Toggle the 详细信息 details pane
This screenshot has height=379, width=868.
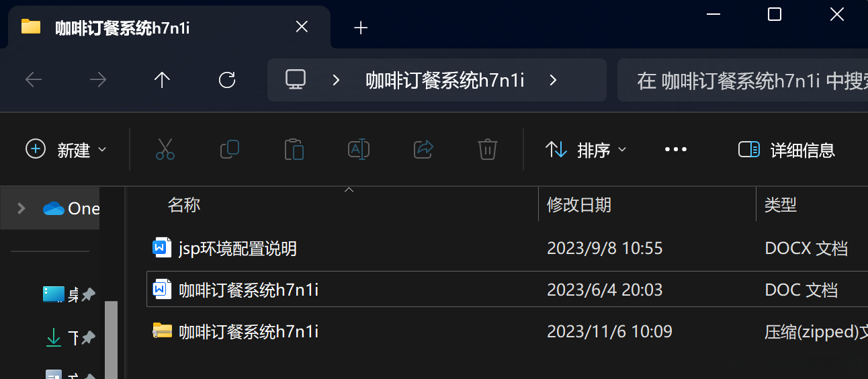point(786,150)
